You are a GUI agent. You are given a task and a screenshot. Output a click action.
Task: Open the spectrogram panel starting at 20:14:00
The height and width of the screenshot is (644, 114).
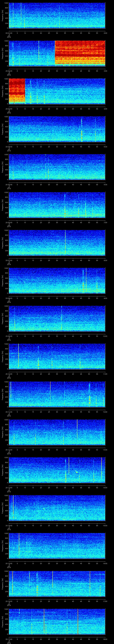click(x=57, y=508)
